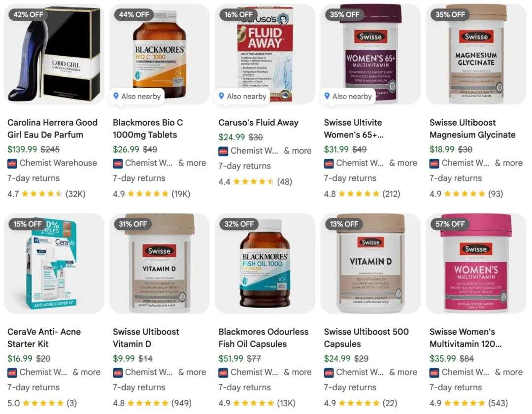Open Swisse Ultiboost Magnesium Glycinate title
This screenshot has width=532, height=414.
[472, 129]
